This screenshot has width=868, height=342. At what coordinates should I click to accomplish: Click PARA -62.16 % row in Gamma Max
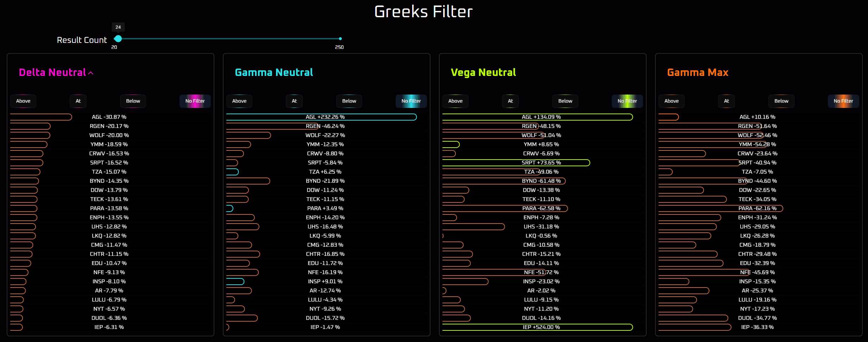tap(757, 208)
